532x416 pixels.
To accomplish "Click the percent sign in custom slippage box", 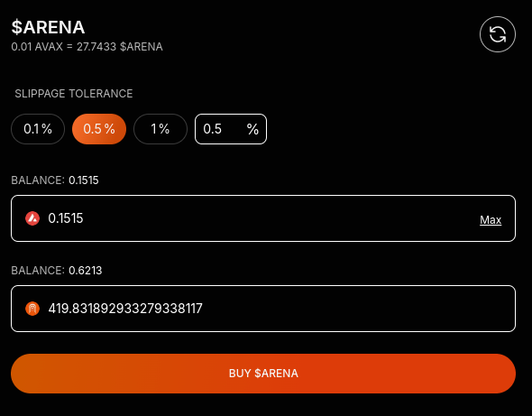I will click(252, 129).
